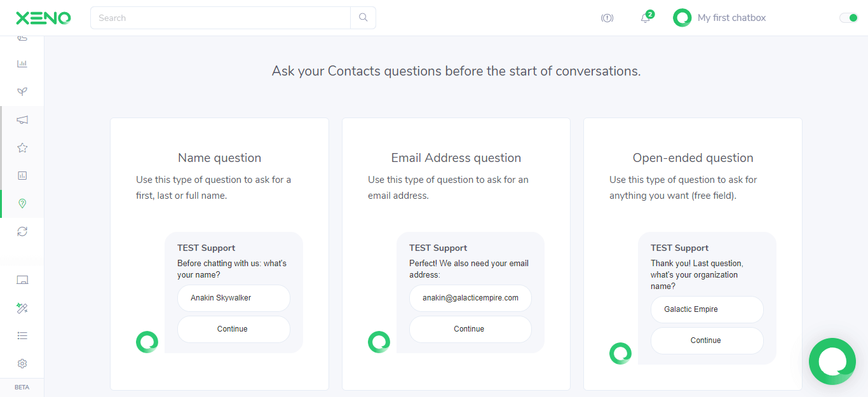Click Continue in the Open-ended question preview
Viewport: 868px width, 397px height.
(x=707, y=340)
